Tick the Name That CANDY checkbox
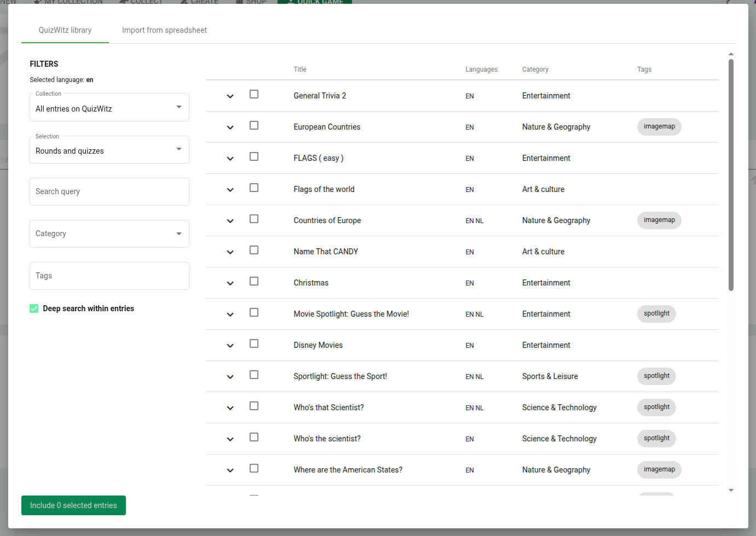Screen dimensions: 756x536 [254, 250]
